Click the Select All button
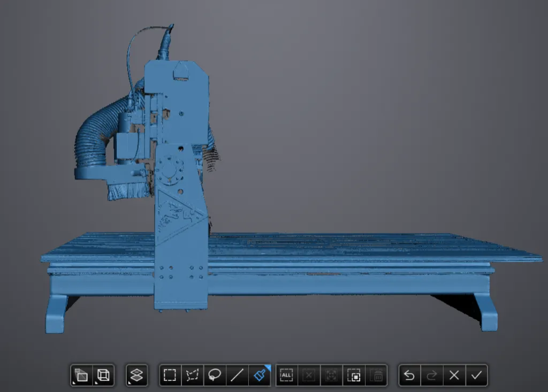 pyautogui.click(x=286, y=375)
